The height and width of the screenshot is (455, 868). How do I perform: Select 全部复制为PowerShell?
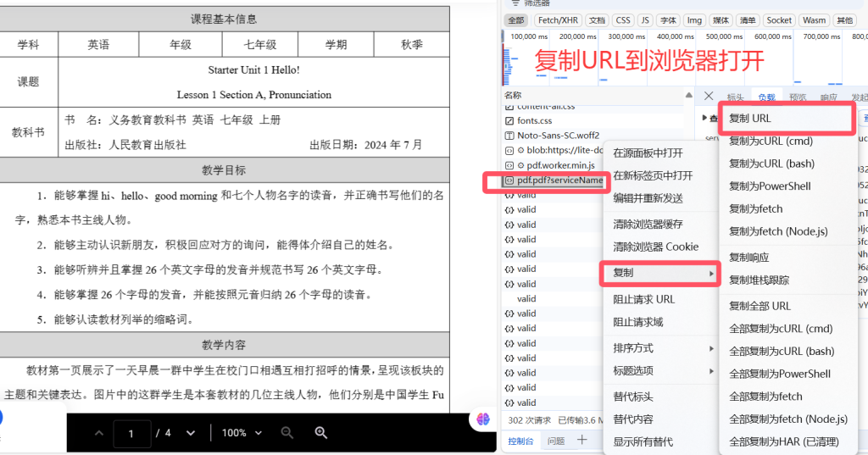[788, 375]
